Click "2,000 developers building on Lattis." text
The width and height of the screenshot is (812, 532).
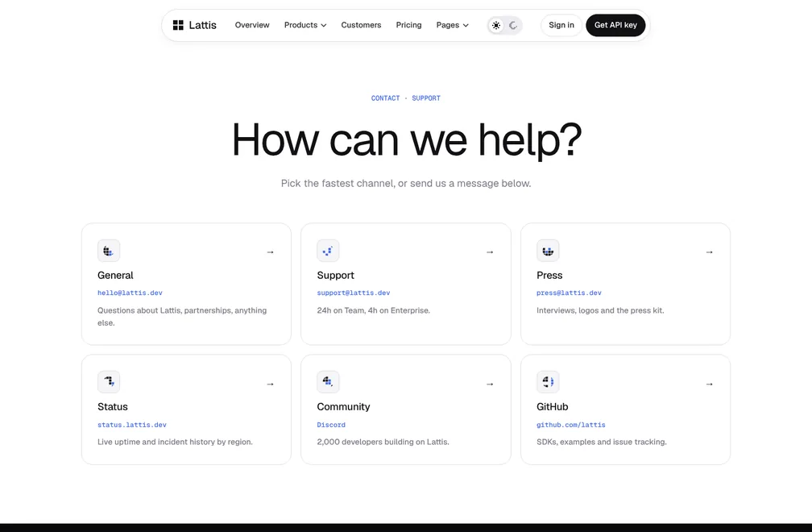point(383,442)
